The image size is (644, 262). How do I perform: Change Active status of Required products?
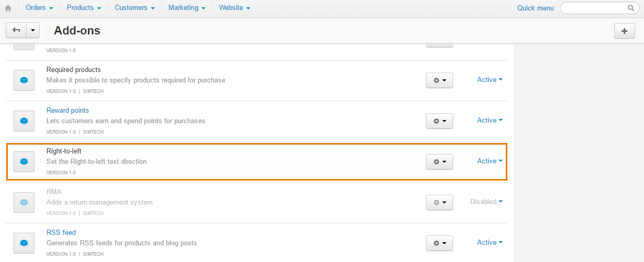[490, 80]
